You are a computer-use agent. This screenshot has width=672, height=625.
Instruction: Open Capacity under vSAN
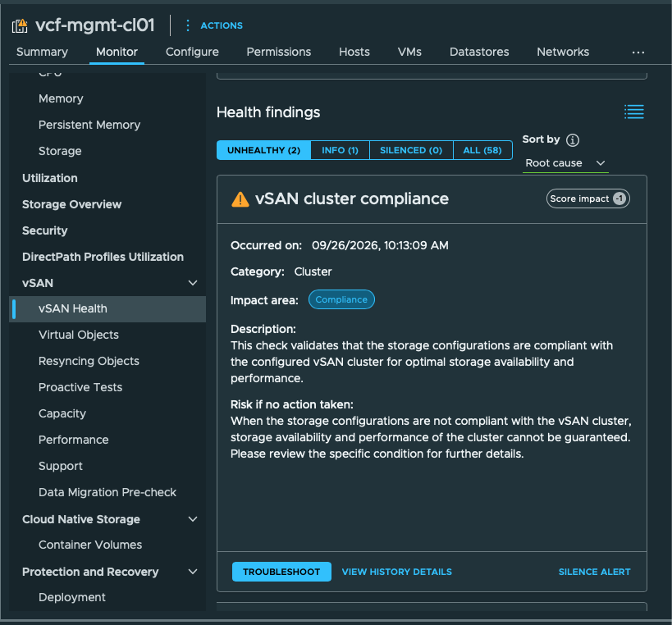click(x=62, y=413)
